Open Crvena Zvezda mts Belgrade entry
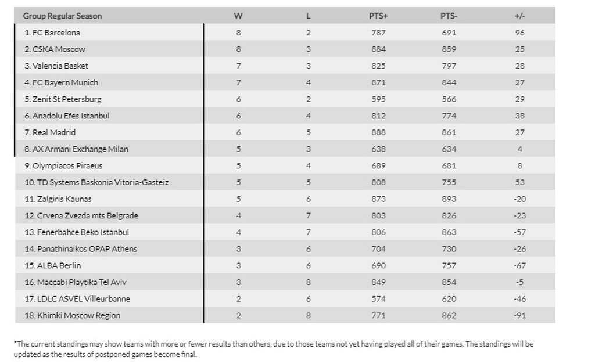The height and width of the screenshot is (364, 595). pyautogui.click(x=84, y=215)
